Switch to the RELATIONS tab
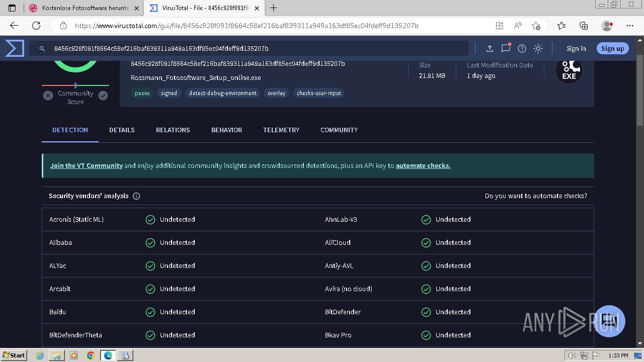 pos(173,130)
